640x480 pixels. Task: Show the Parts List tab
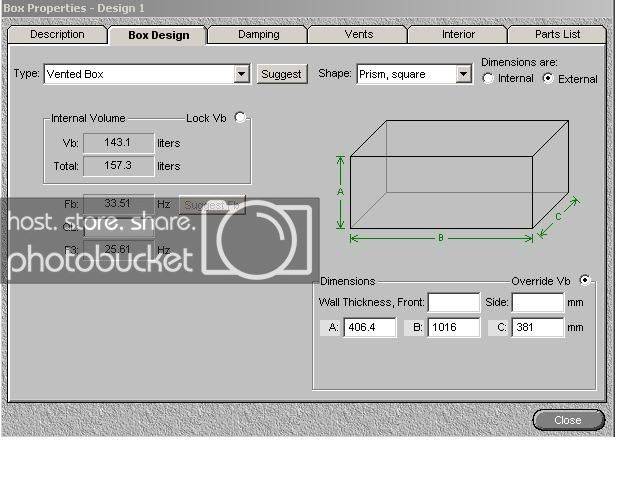coord(557,35)
